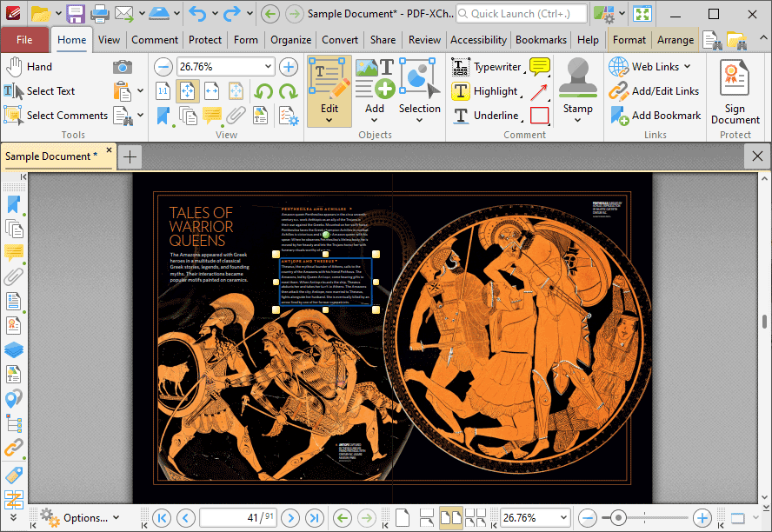The image size is (772, 532).
Task: Toggle Fit Width zoom mode
Action: point(212,91)
